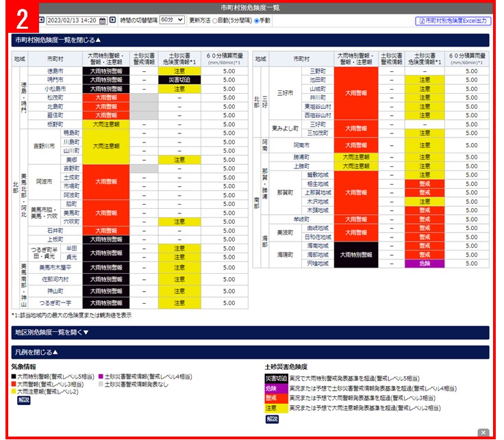This screenshot has width=504, height=440.
Task: Click 吉野川市 municipality cell
Action: (x=45, y=146)
